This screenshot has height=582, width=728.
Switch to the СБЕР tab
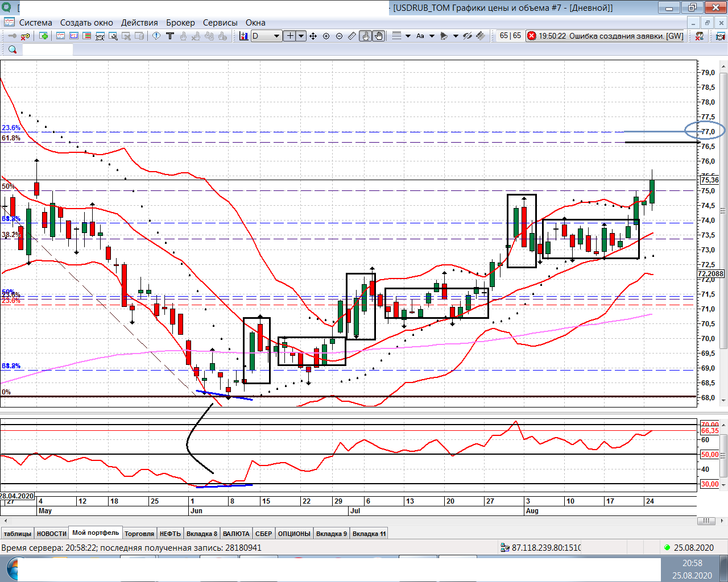[x=263, y=534]
